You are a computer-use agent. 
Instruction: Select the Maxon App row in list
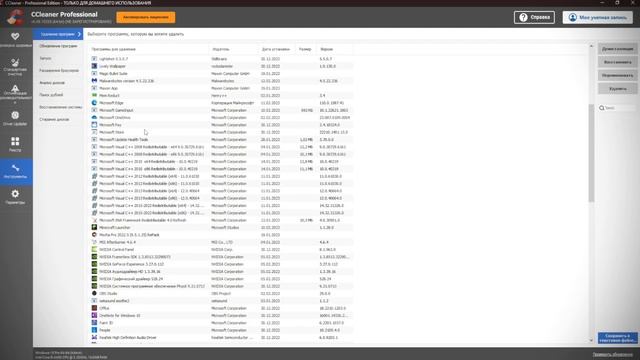[221, 88]
